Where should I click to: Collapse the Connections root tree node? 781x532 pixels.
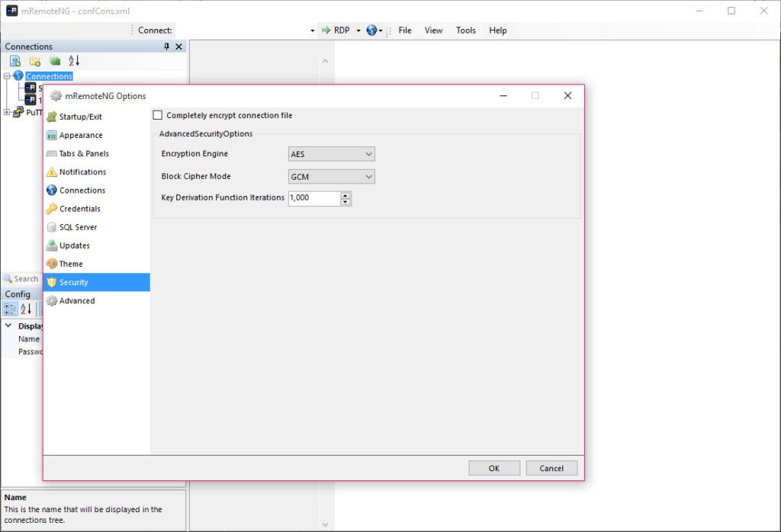pyautogui.click(x=7, y=76)
